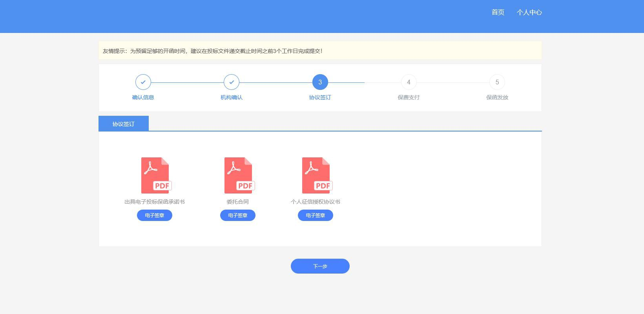
Task: Open PDF icon for 委托合同
Action: (x=239, y=175)
